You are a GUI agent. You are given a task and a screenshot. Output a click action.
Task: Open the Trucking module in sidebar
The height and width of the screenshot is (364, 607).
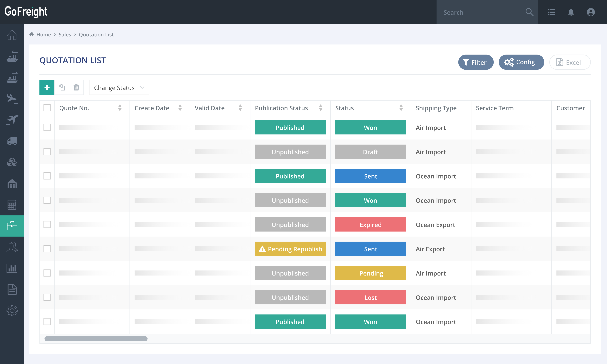click(x=12, y=141)
